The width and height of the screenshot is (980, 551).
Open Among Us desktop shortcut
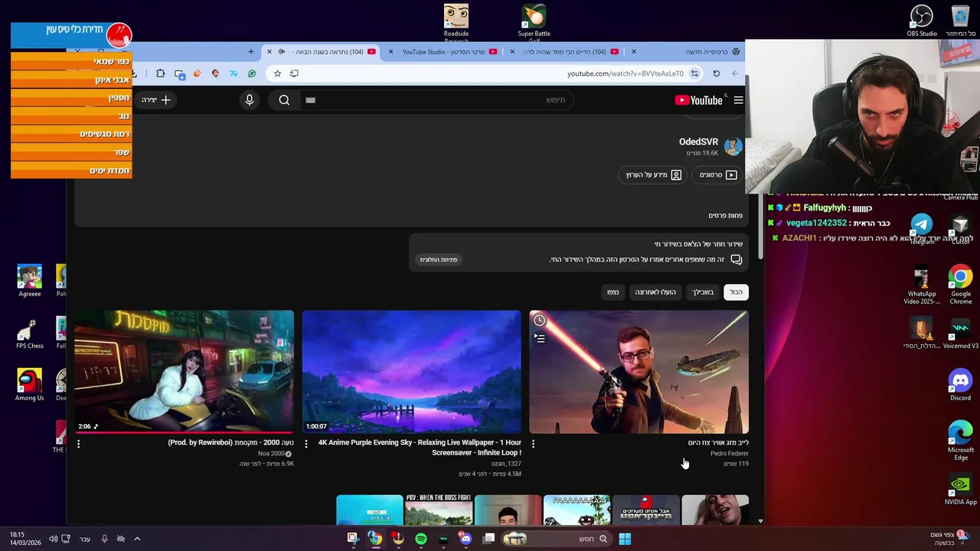(x=29, y=385)
